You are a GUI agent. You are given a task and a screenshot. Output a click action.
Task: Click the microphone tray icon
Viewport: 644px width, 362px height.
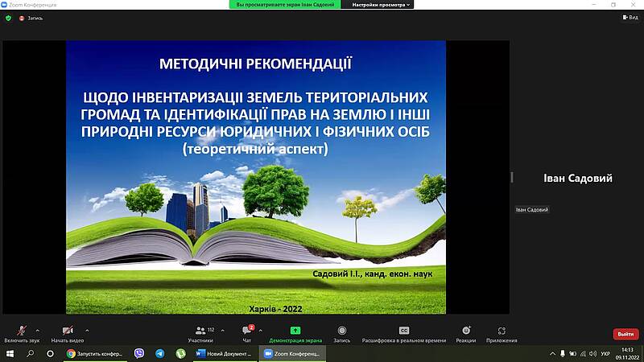pyautogui.click(x=563, y=354)
